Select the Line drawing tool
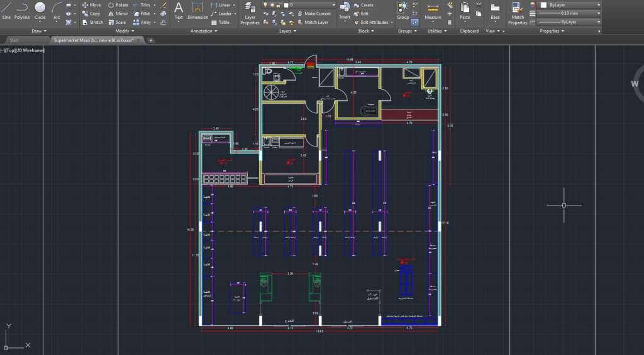 tap(6, 10)
